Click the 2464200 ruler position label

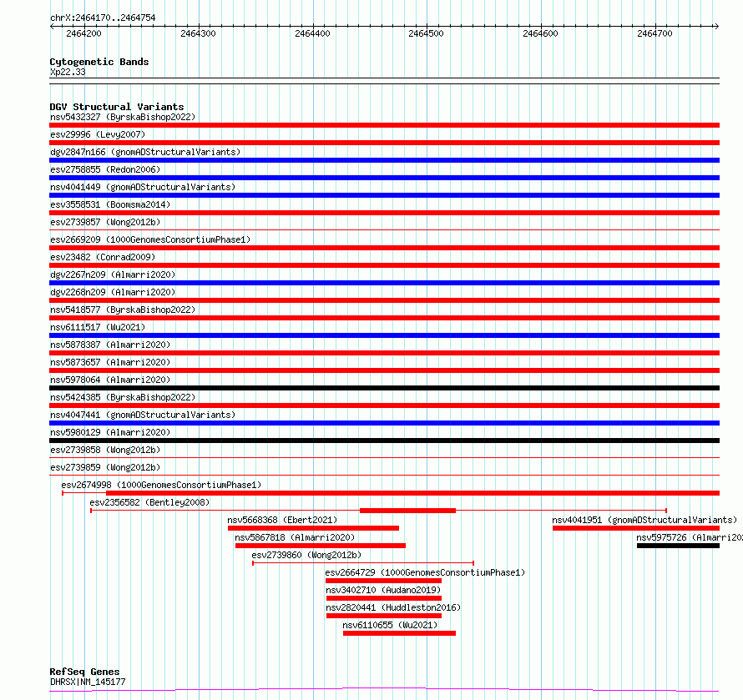coord(83,33)
